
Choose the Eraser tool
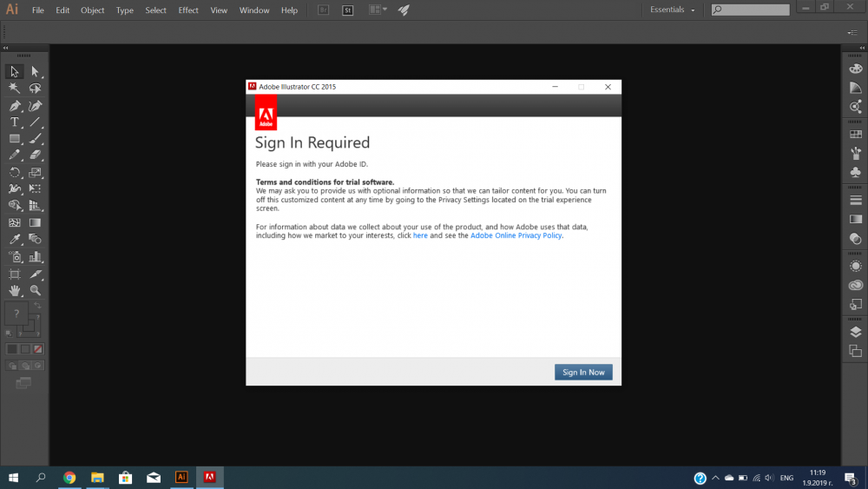35,155
